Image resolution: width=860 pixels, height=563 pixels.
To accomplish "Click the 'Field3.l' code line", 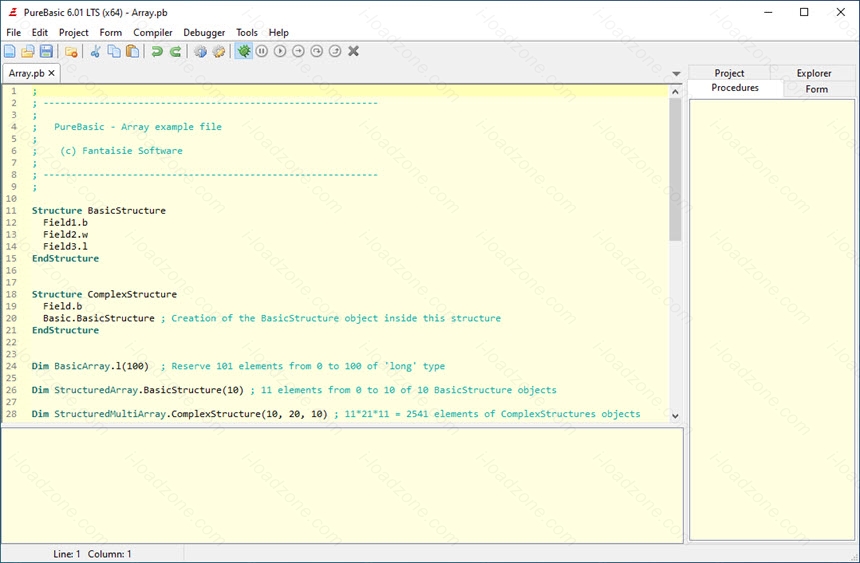I will click(65, 246).
